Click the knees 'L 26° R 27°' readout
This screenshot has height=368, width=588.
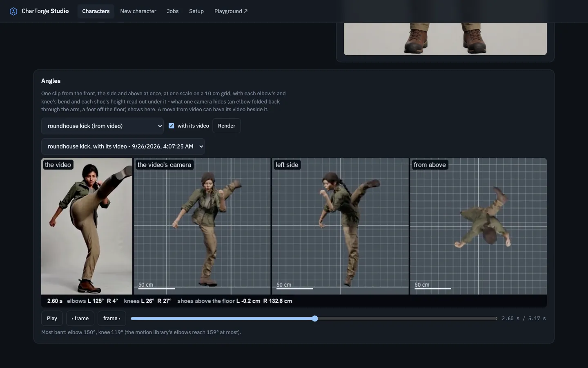click(x=147, y=301)
